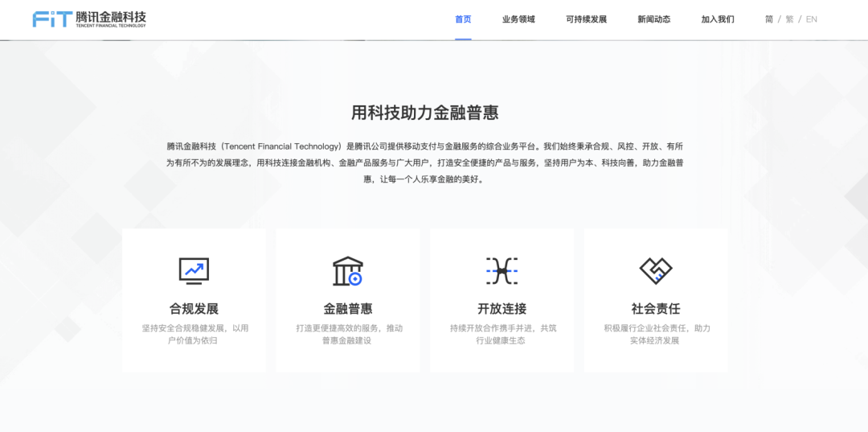Click the heading 用科技助力金融普惠
The image size is (868, 432).
(x=424, y=113)
